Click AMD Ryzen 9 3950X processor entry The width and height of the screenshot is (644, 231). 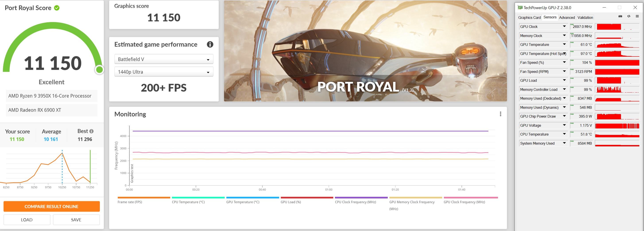(x=52, y=96)
